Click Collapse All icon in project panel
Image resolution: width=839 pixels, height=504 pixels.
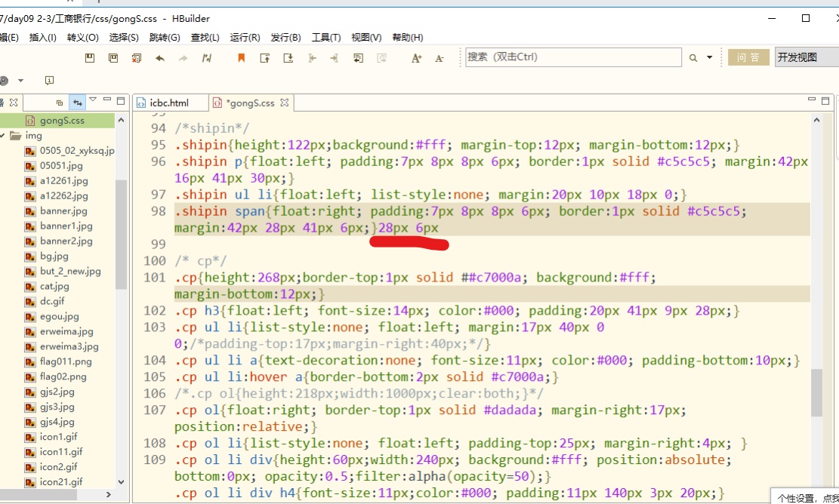(60, 102)
